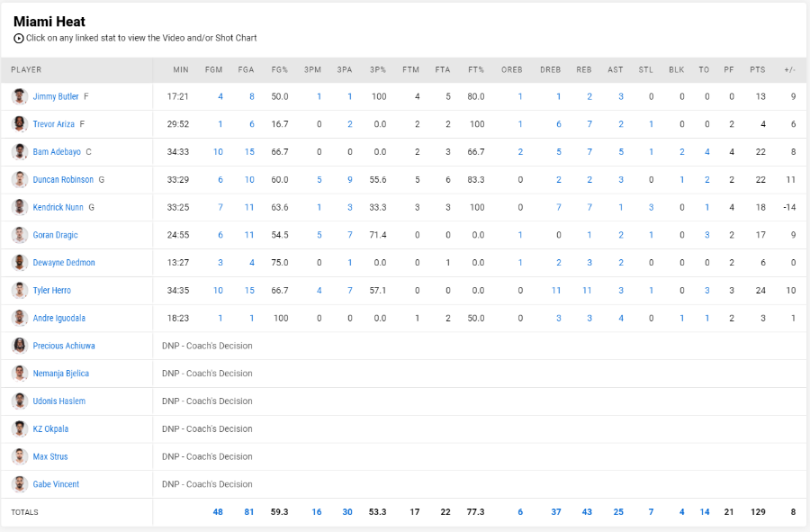The width and height of the screenshot is (810, 532).
Task: Open Udonis Haslem's player profile link
Action: (58, 401)
